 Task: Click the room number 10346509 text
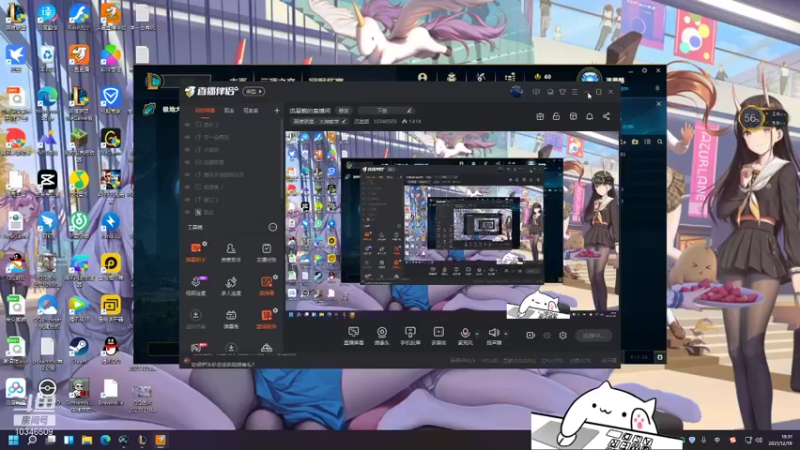(x=385, y=121)
